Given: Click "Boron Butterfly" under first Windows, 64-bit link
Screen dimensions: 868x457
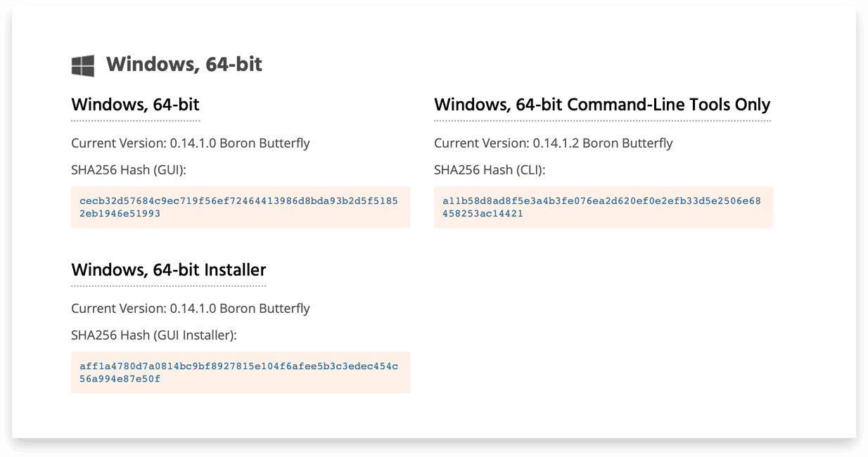Looking at the screenshot, I should [265, 143].
